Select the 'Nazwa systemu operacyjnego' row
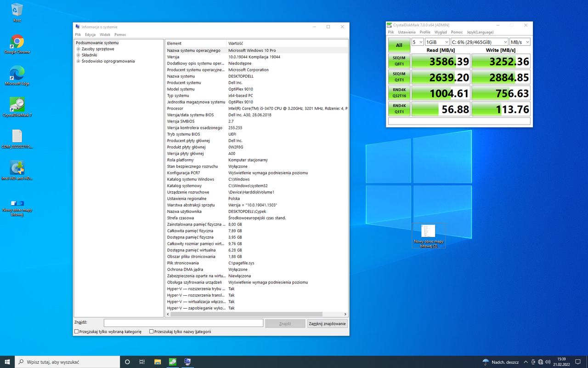 [256, 50]
